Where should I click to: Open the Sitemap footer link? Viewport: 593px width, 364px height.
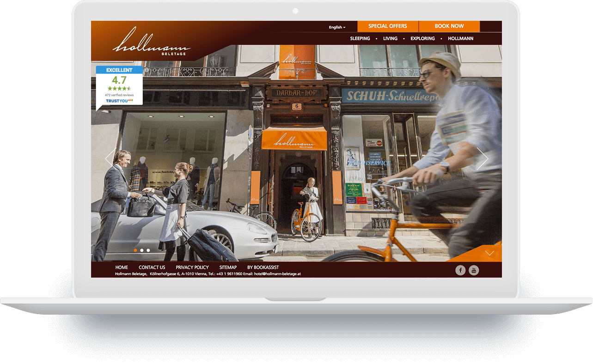228,267
